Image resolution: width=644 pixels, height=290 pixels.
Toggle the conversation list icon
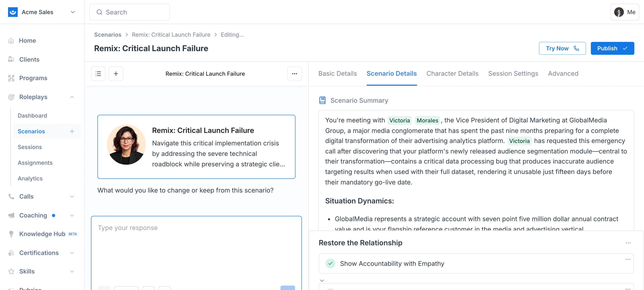98,74
